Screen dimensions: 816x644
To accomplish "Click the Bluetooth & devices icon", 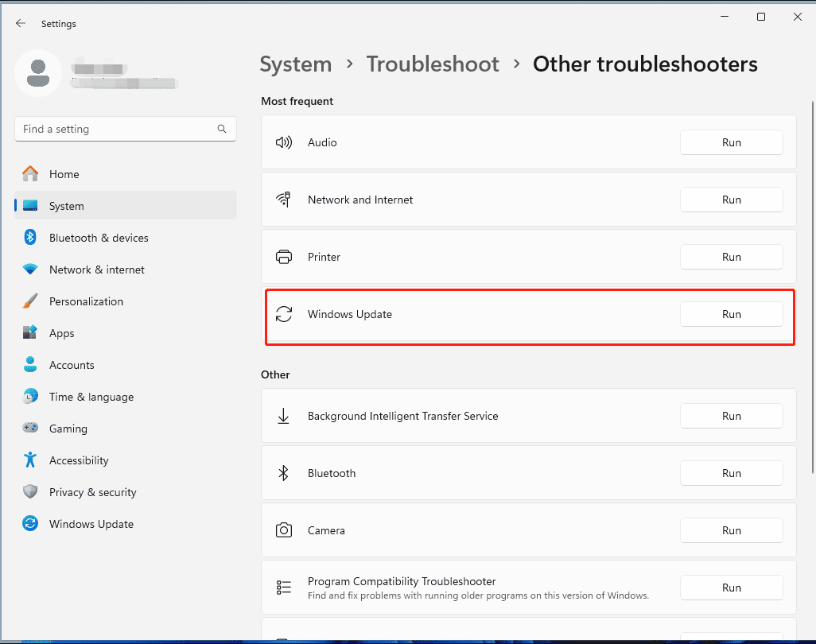I will pos(30,238).
